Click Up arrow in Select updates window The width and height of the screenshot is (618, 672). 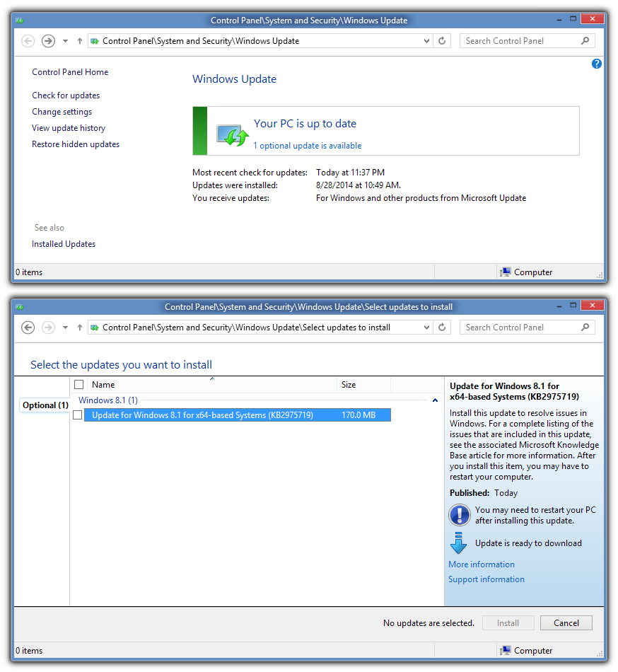(x=80, y=328)
